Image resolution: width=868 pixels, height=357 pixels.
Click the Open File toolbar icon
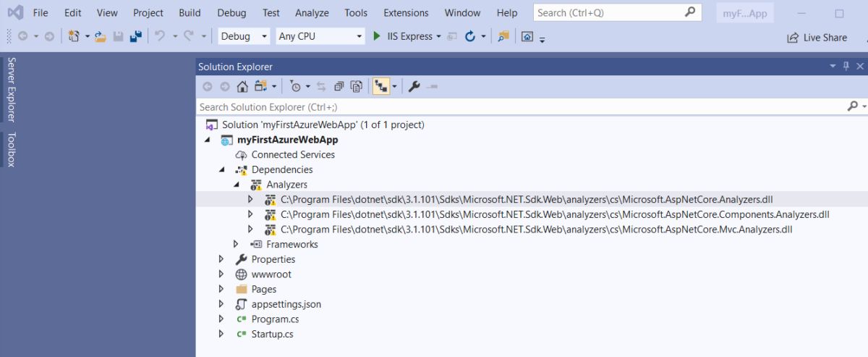click(101, 36)
